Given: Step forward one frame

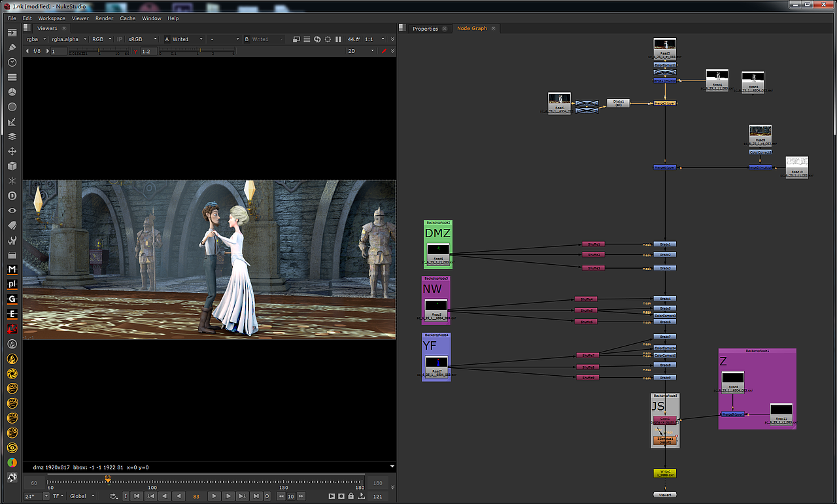Looking at the screenshot, I should (x=228, y=496).
